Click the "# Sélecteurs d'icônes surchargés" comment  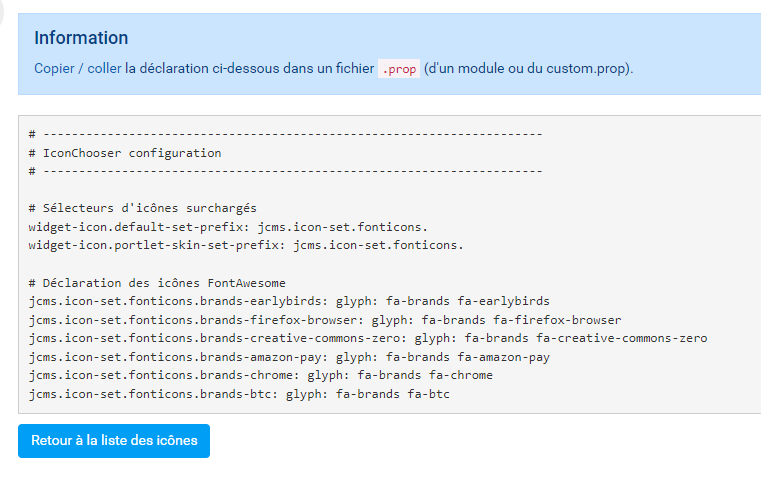pyautogui.click(x=143, y=208)
